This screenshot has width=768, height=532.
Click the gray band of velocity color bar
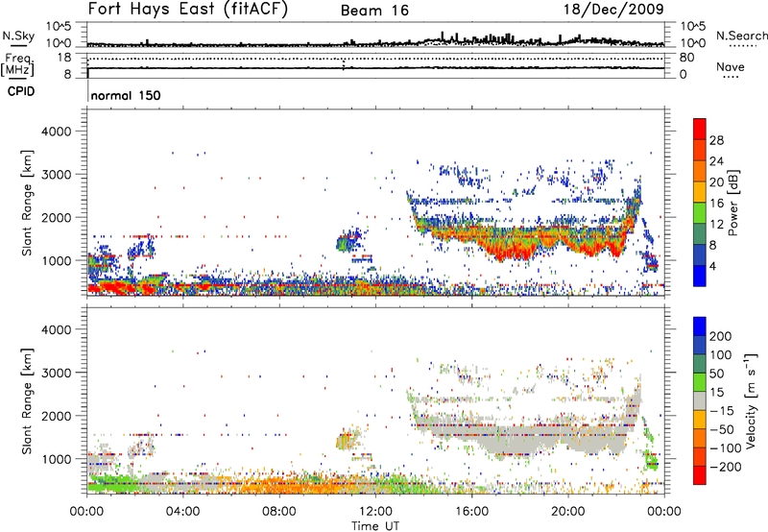click(700, 401)
